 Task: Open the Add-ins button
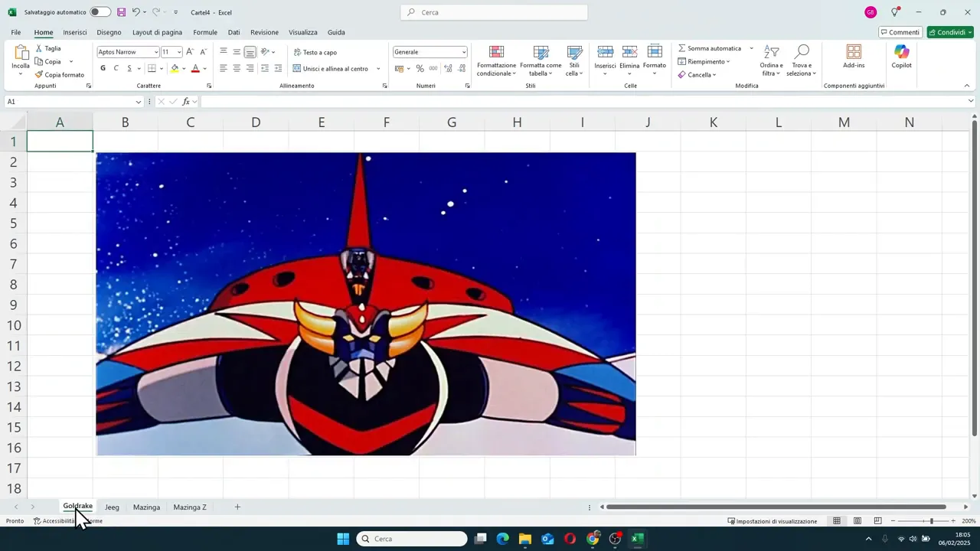pyautogui.click(x=854, y=57)
